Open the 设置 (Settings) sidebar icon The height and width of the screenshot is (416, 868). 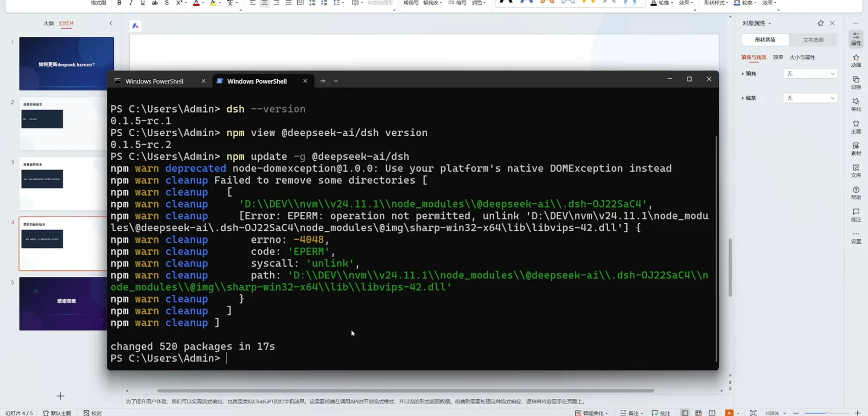coord(856,237)
